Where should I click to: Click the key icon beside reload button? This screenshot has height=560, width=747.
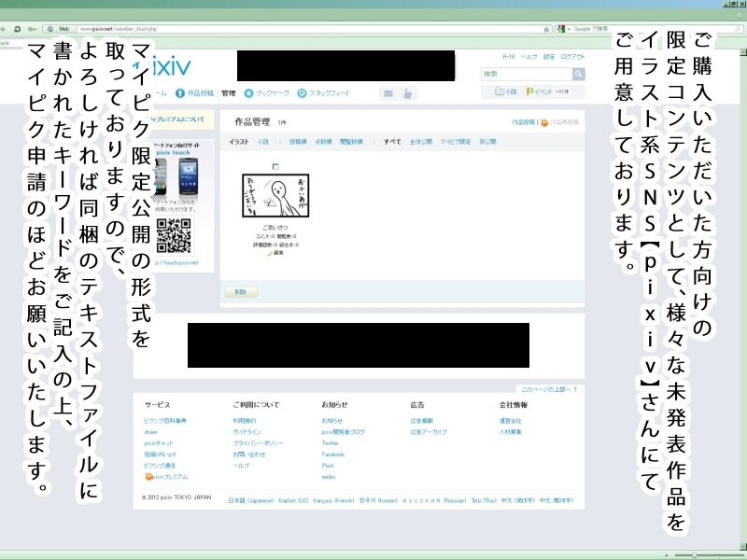[x=32, y=29]
